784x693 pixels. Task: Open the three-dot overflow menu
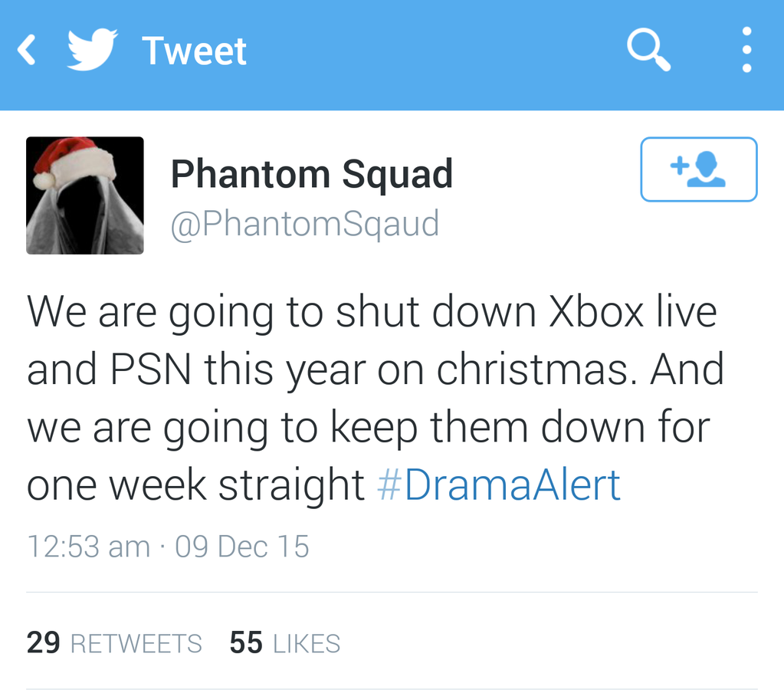(x=746, y=50)
